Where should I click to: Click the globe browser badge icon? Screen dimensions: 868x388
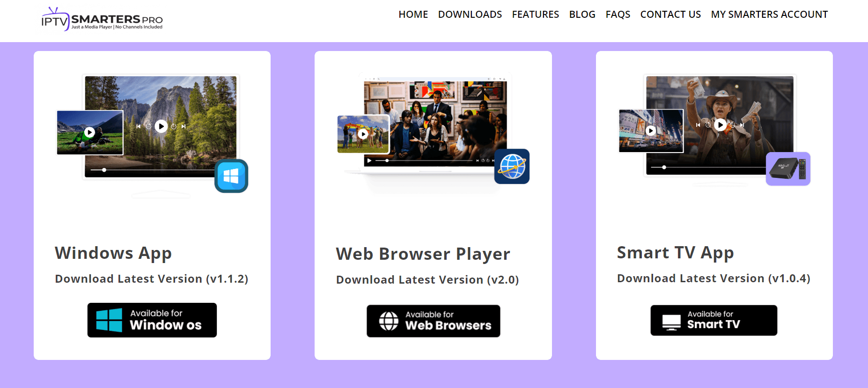[512, 167]
